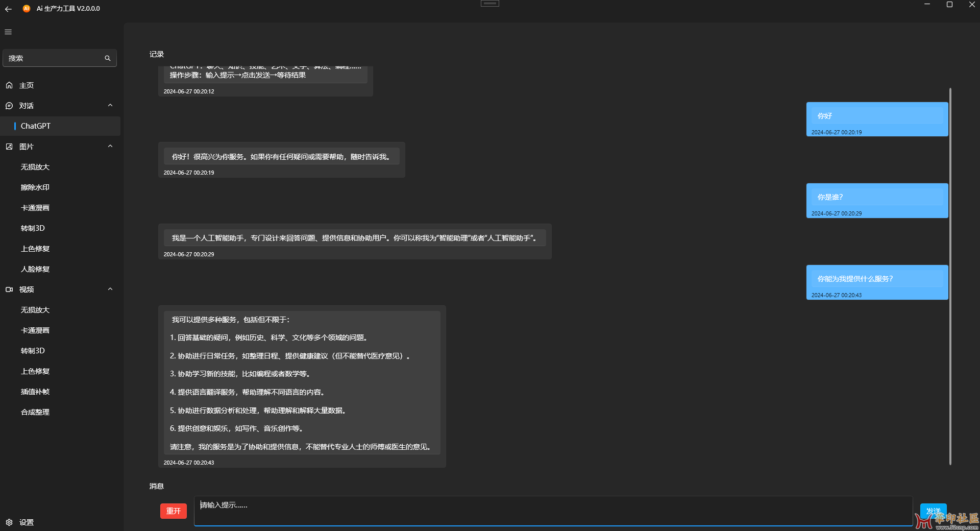980x531 pixels.
Task: Click the search magnifier icon
Action: 108,58
